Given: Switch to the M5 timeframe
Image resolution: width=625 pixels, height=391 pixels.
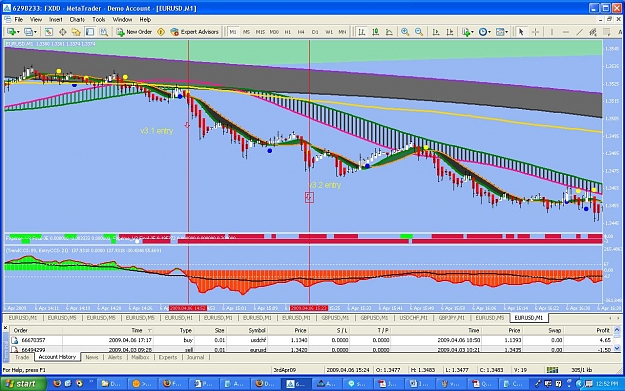Looking at the screenshot, I should (246, 32).
